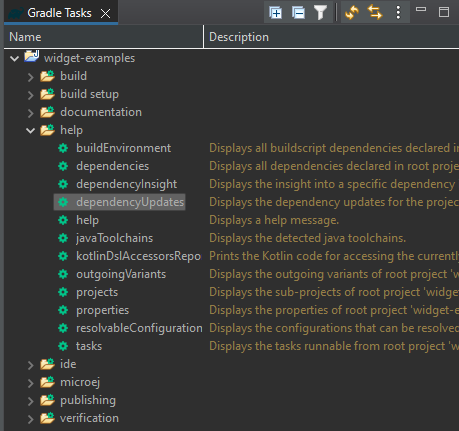Click the kotlinDslAccessorsReport task gear icon

[63, 256]
